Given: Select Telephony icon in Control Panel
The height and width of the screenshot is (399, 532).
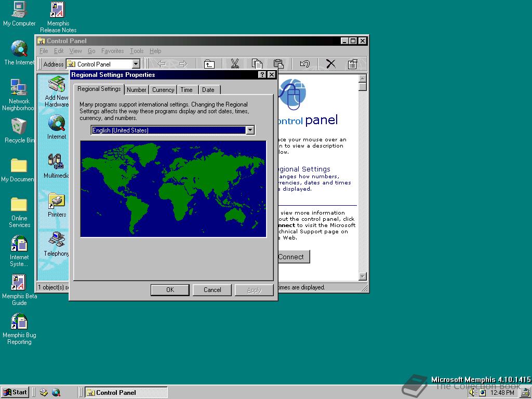Looking at the screenshot, I should (x=56, y=244).
